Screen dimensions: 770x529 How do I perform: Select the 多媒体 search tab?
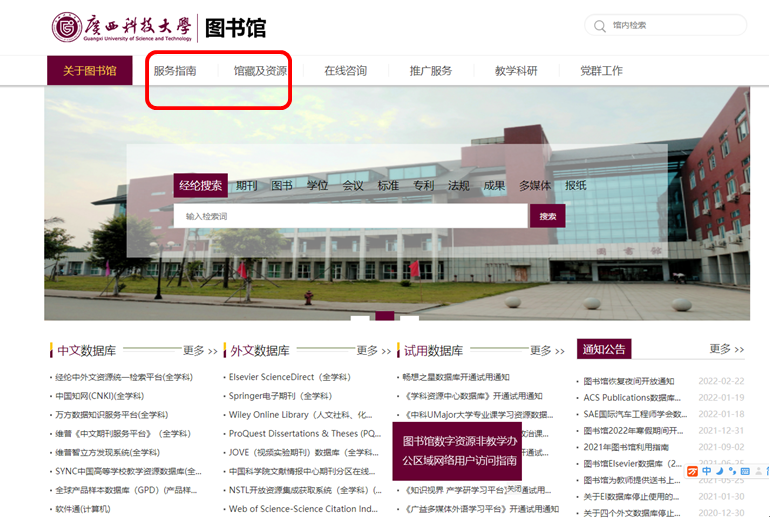coord(535,185)
